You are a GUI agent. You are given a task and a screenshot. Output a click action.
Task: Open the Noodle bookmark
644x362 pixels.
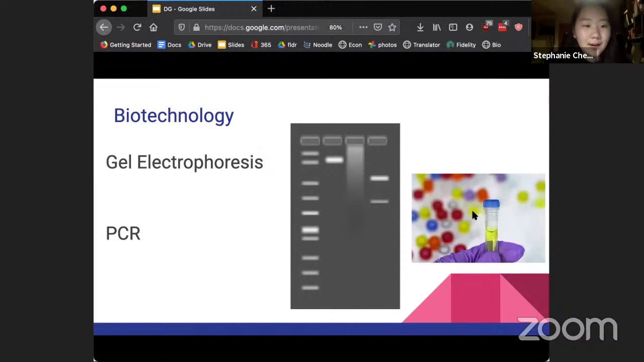click(x=317, y=45)
